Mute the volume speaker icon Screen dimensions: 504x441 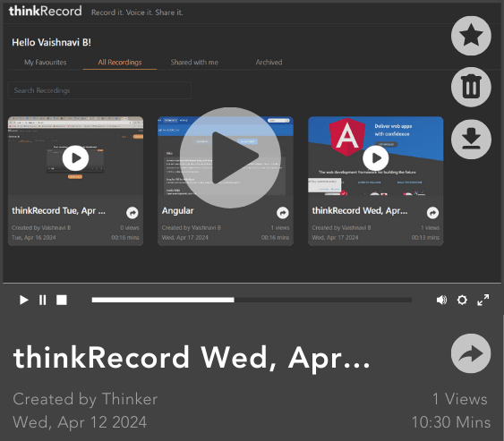pyautogui.click(x=441, y=300)
